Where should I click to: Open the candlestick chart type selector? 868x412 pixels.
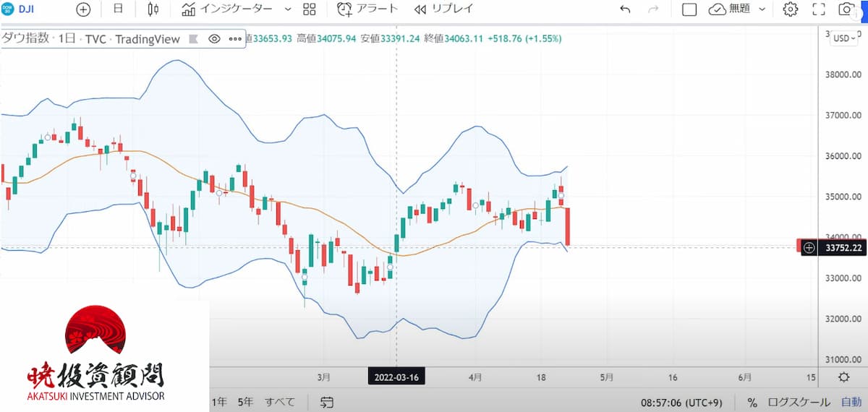(153, 9)
